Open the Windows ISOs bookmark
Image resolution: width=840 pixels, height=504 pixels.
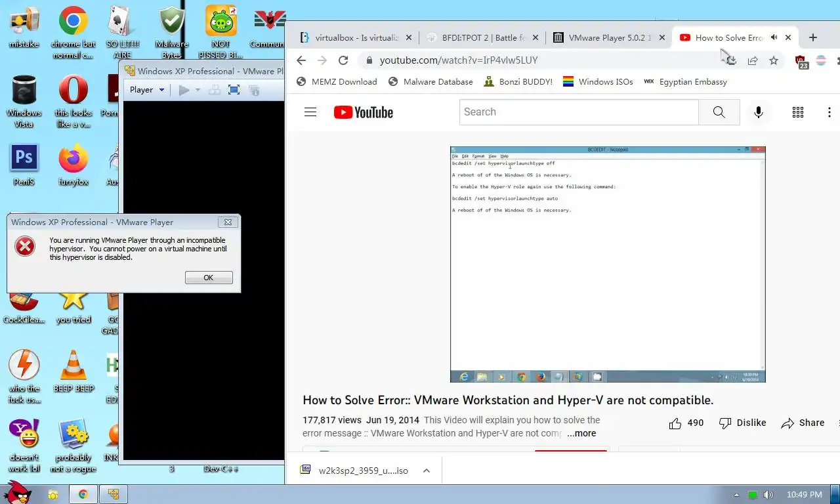click(x=598, y=82)
